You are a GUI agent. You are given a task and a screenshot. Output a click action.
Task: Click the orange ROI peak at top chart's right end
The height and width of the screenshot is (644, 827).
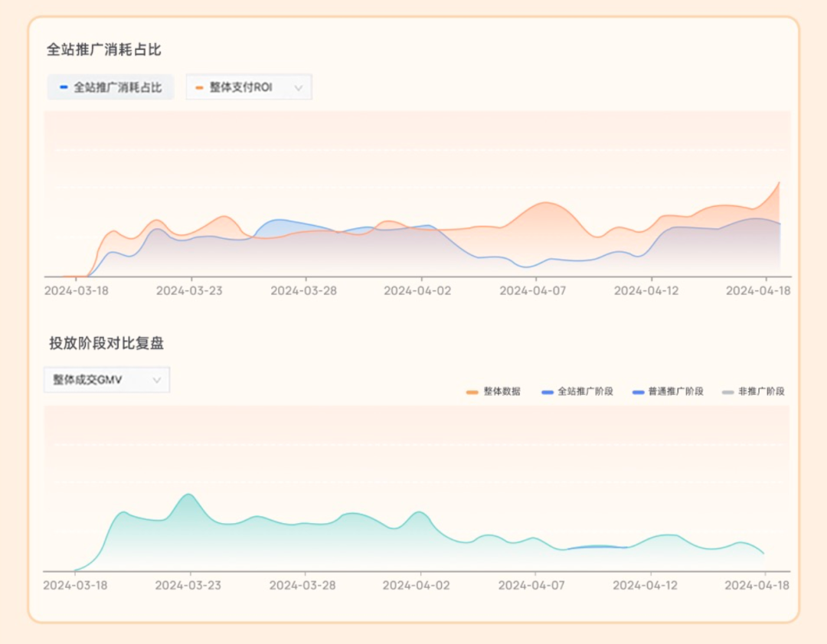(778, 185)
